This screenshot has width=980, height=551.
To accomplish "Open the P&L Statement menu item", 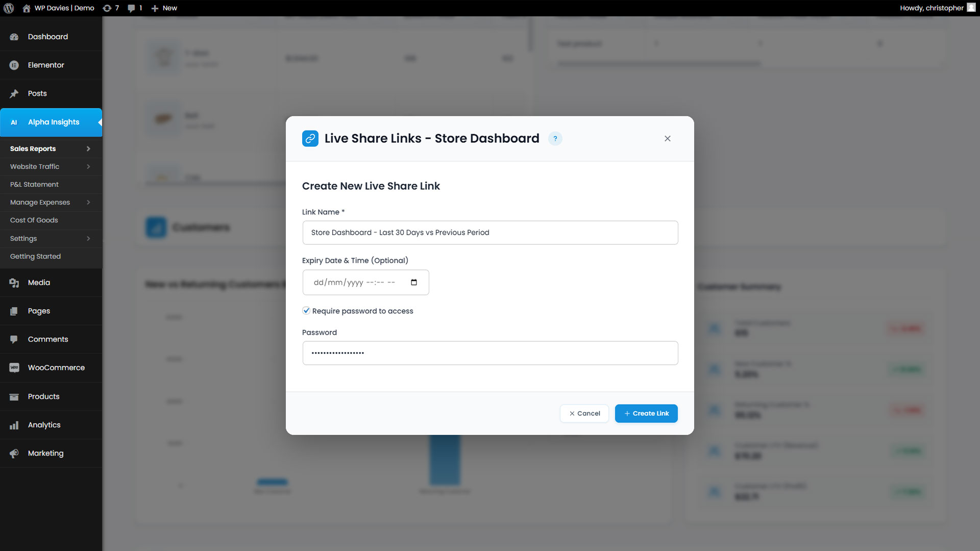I will click(34, 185).
